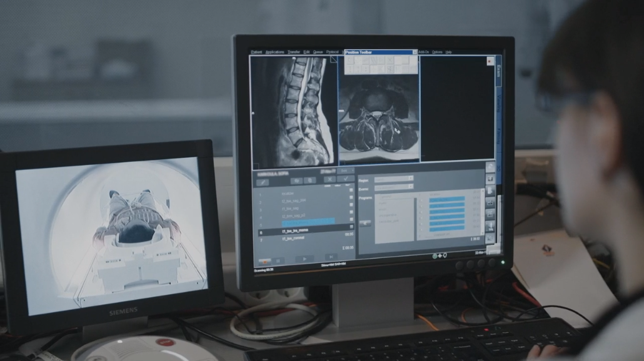
Task: Open the Edit menu
Action: click(306, 52)
